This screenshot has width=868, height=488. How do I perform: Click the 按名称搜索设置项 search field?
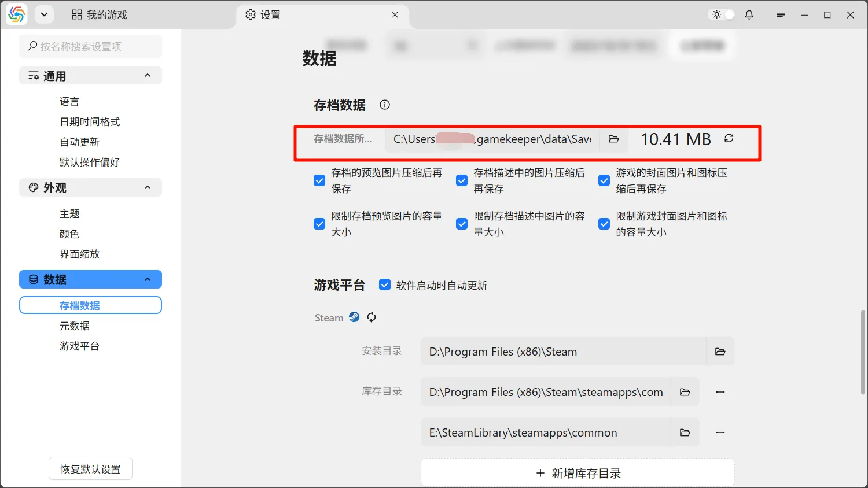[x=90, y=46]
